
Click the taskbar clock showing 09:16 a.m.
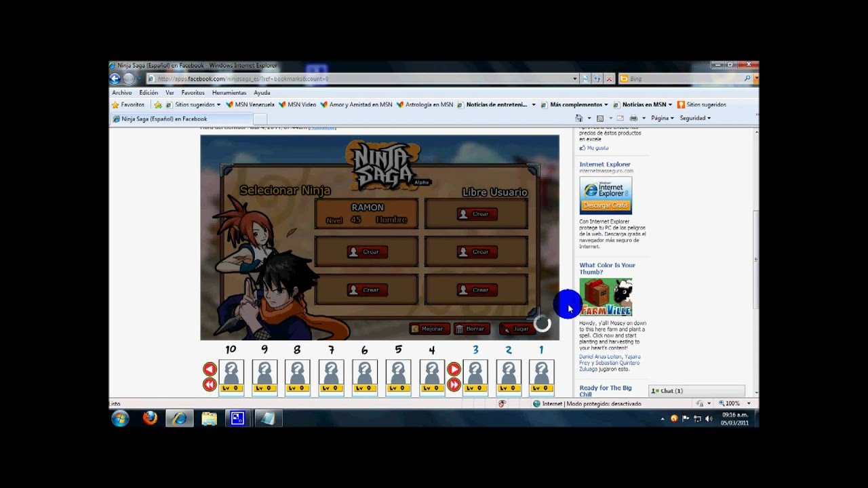coord(734,419)
